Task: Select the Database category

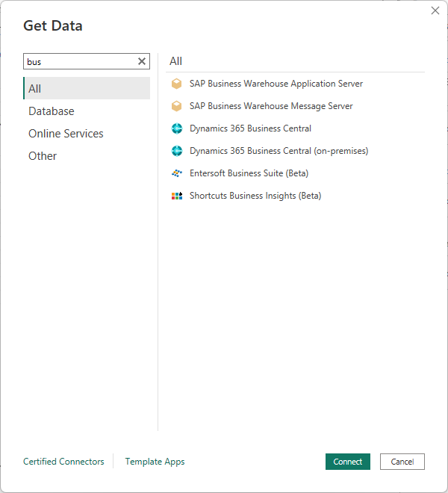Action: 87,111
